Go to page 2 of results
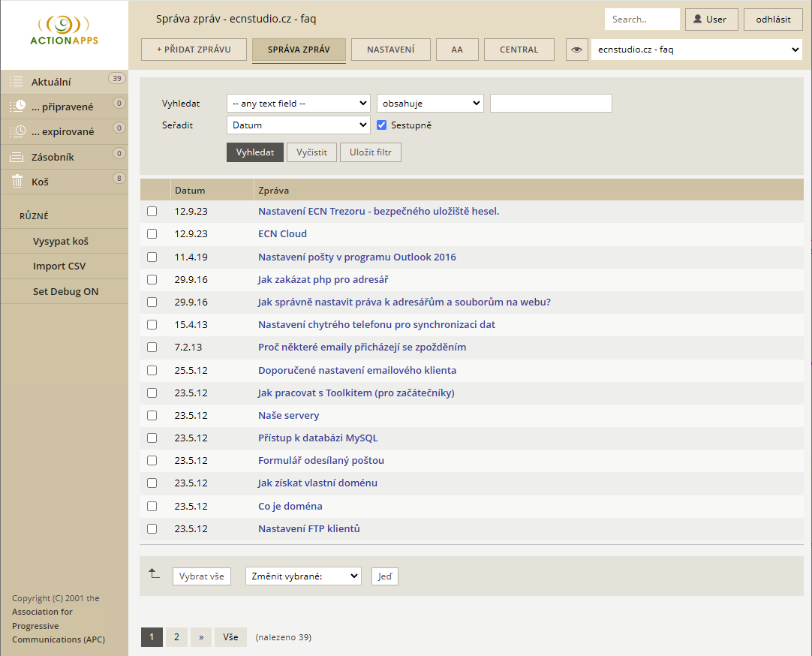The width and height of the screenshot is (812, 656). click(176, 637)
